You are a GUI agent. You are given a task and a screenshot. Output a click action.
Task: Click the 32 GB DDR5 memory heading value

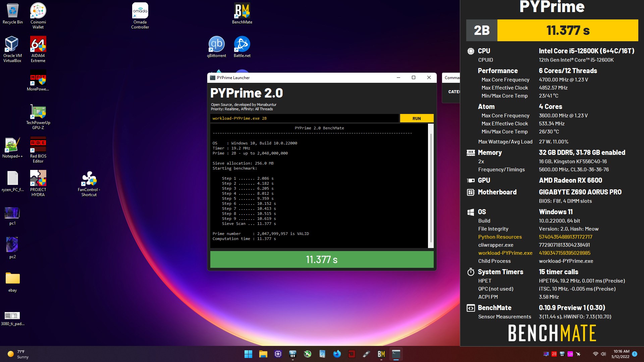coord(582,153)
